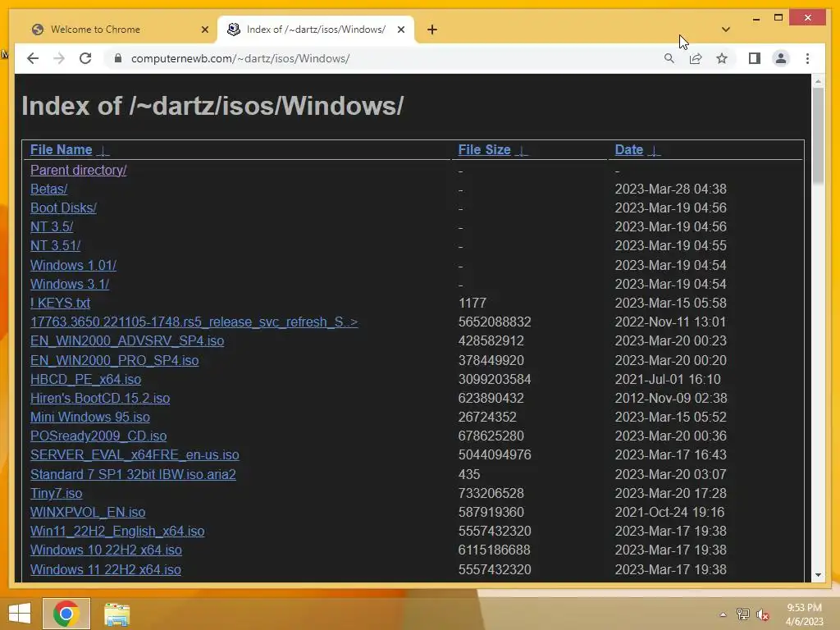Download POSready2009_CD.iso
The height and width of the screenshot is (630, 840).
98,436
